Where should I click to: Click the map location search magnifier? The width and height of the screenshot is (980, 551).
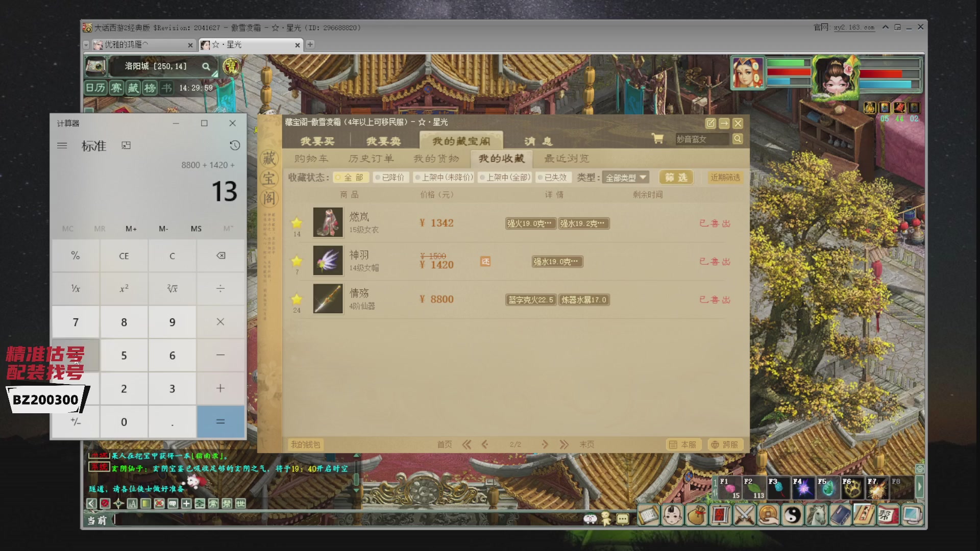206,66
